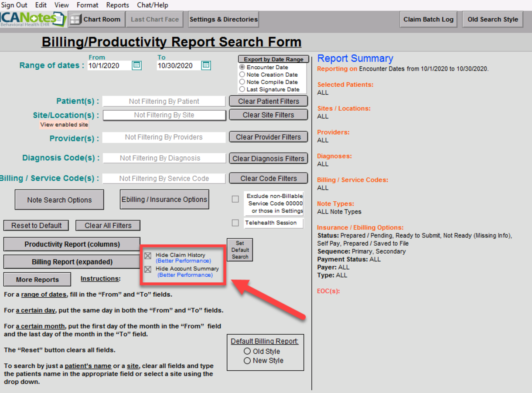
Task: Run Productivity Report (columns)
Action: 72,244
